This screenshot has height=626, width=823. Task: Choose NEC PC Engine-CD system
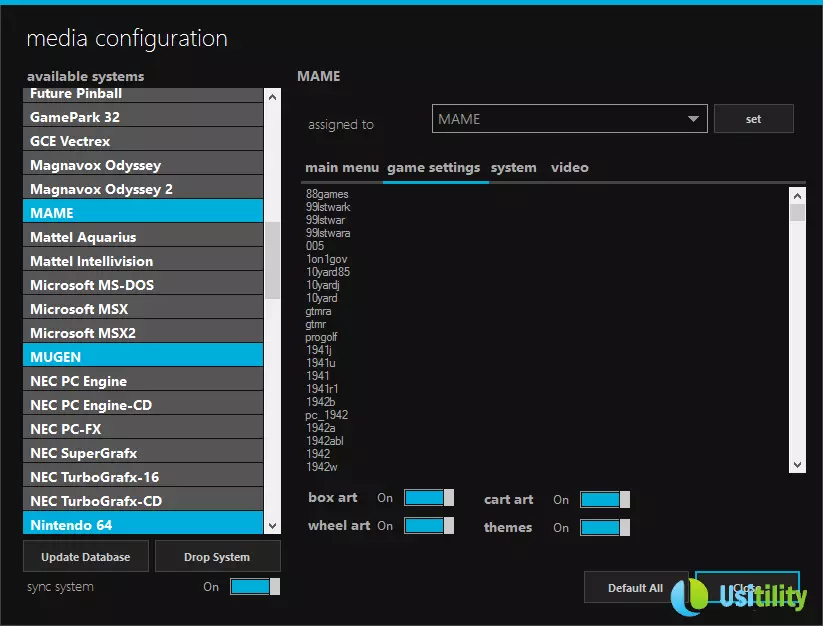[142, 405]
